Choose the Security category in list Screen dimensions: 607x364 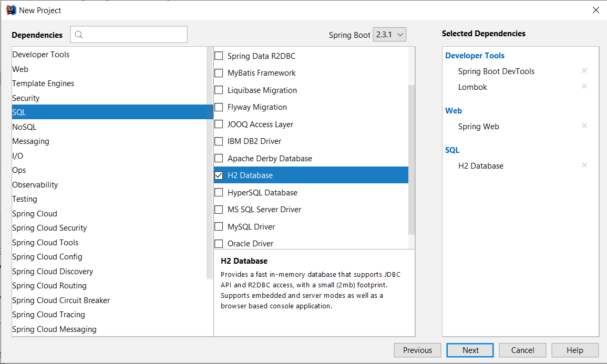pyautogui.click(x=26, y=98)
